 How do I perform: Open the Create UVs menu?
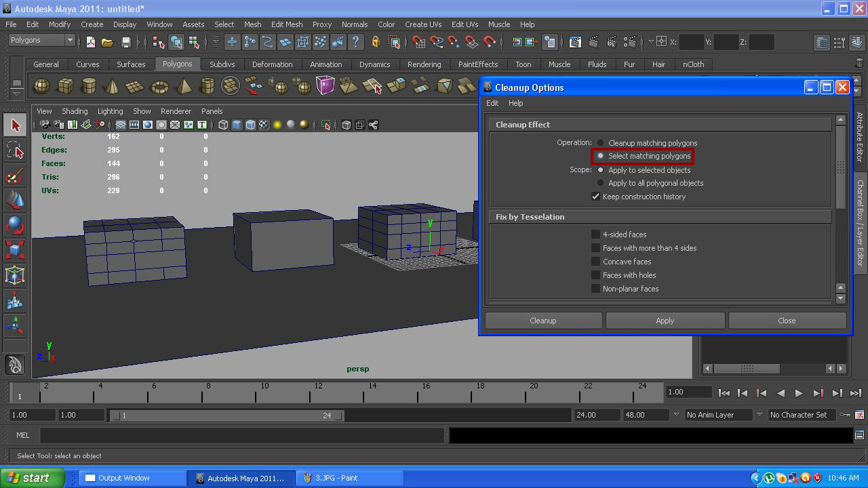point(423,24)
